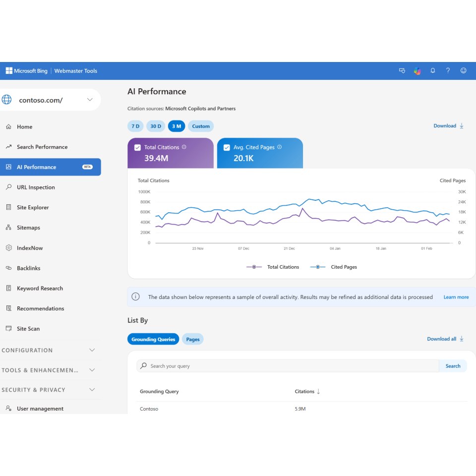Select the Custom time range
Viewport: 476px width, 476px height.
tap(201, 126)
